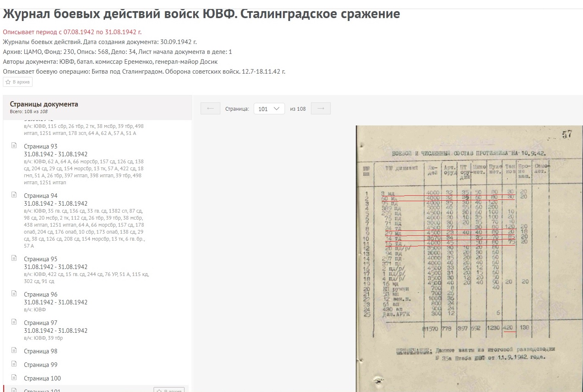Go to next page with right arrow
Screen dimensions: 583x392
[x=321, y=109]
